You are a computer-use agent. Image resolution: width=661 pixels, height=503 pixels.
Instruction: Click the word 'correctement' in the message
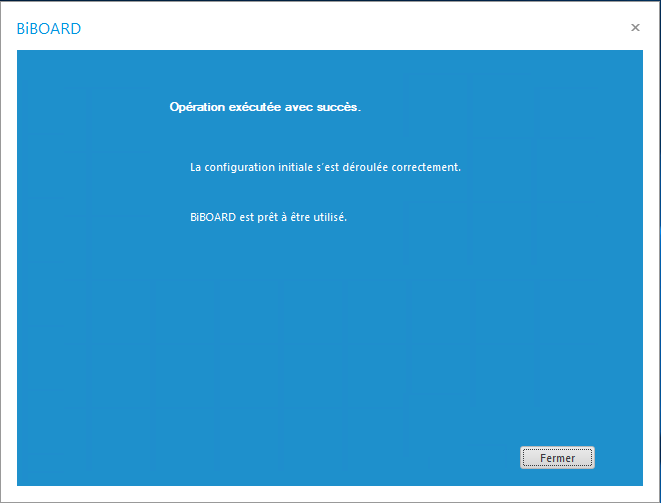click(426, 167)
